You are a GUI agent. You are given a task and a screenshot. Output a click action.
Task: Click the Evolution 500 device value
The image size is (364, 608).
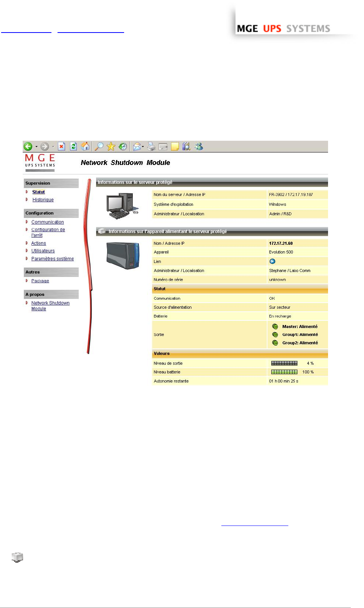pos(281,252)
